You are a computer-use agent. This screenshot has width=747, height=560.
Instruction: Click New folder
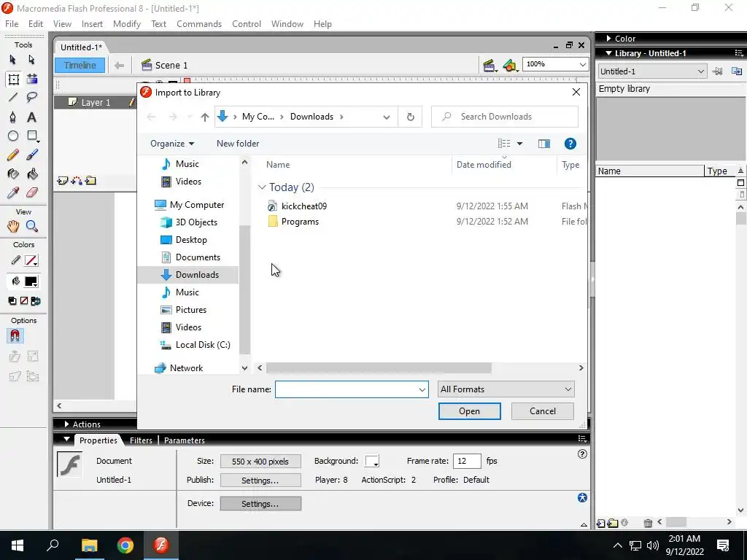[238, 144]
